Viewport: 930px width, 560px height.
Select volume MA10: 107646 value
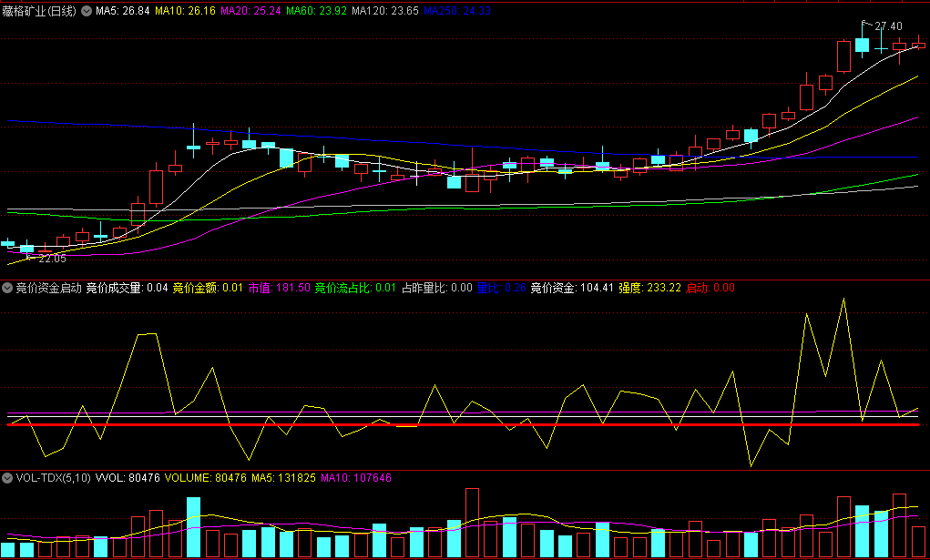pyautogui.click(x=356, y=477)
